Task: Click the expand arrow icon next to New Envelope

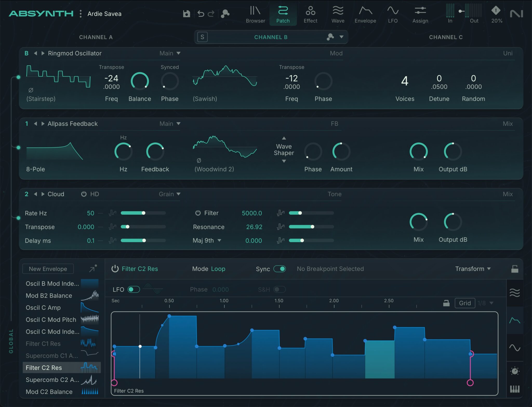Action: [x=93, y=268]
